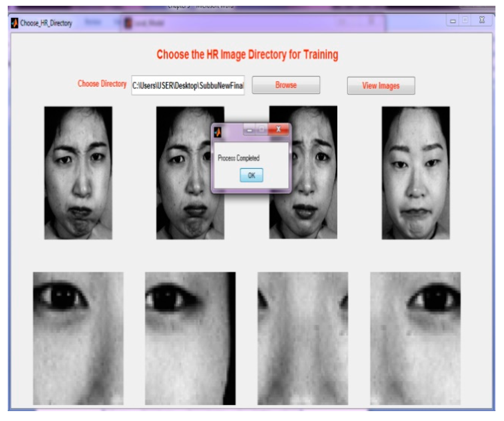This screenshot has width=504, height=421.
Task: Open the View Images button
Action: click(x=381, y=86)
